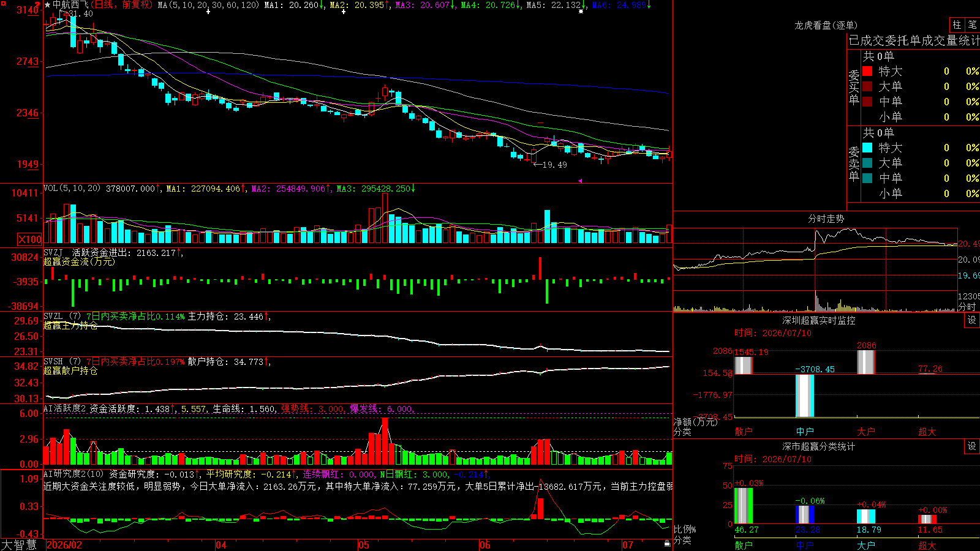Open 设 settings for 深圳超赢实时监控 panel

click(x=972, y=320)
